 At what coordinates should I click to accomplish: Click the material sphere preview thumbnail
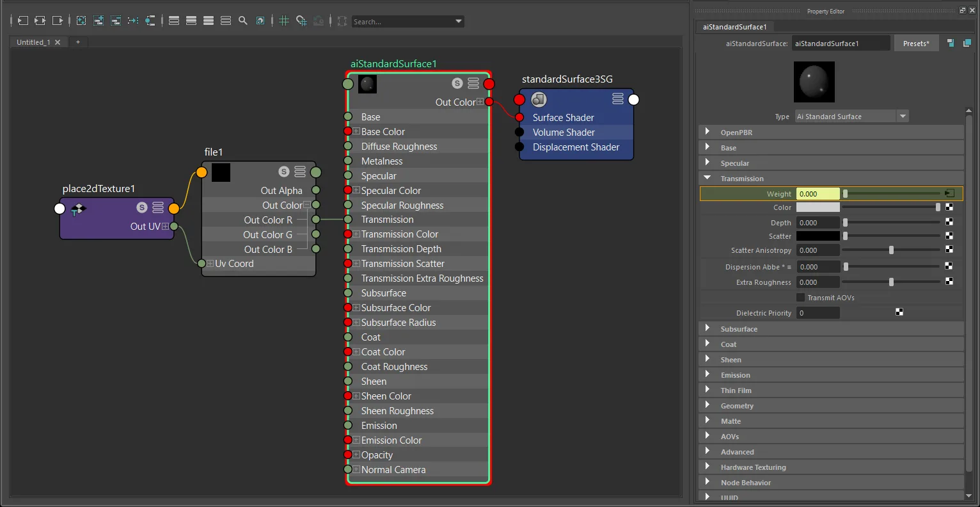[814, 82]
